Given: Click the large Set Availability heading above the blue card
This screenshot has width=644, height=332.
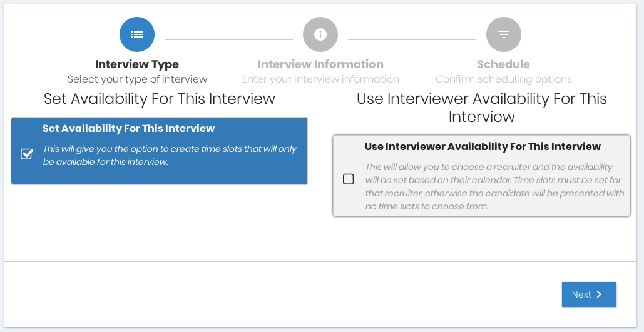Looking at the screenshot, I should pyautogui.click(x=160, y=99).
